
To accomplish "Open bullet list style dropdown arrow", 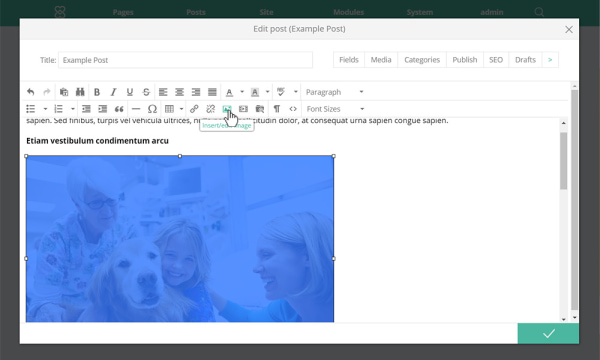I will (x=45, y=109).
